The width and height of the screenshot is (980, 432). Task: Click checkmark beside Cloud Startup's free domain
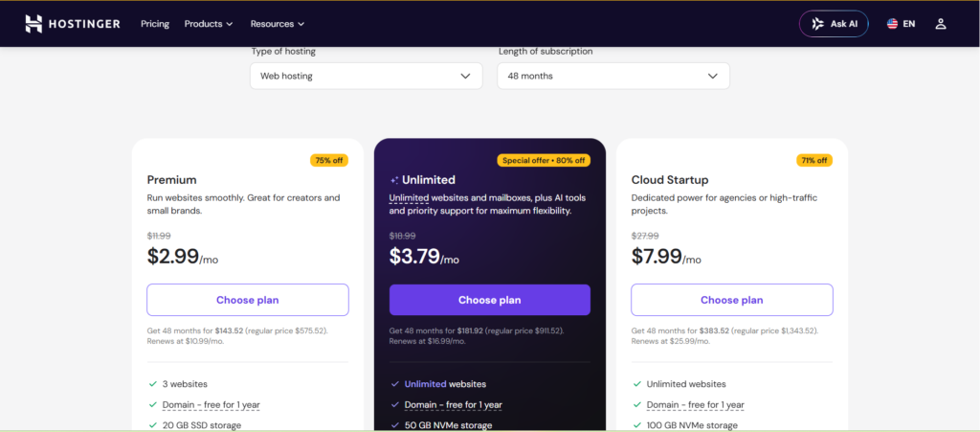pyautogui.click(x=636, y=404)
